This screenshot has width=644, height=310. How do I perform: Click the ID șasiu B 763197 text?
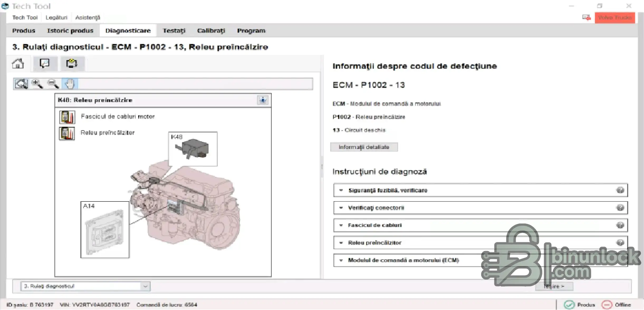(x=30, y=305)
